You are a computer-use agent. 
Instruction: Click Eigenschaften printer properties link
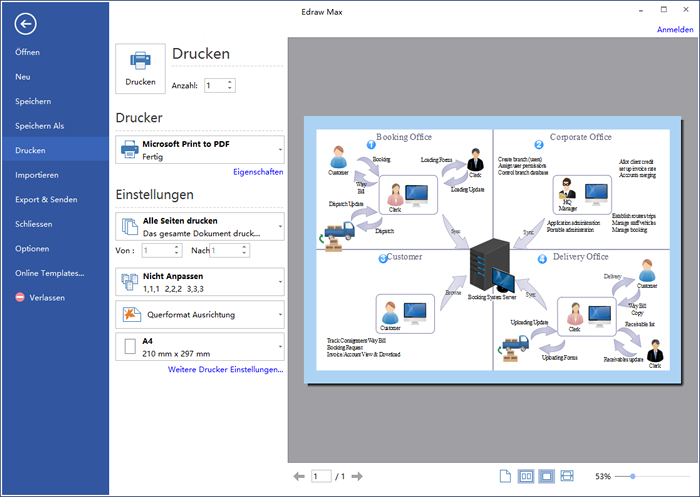pos(258,172)
